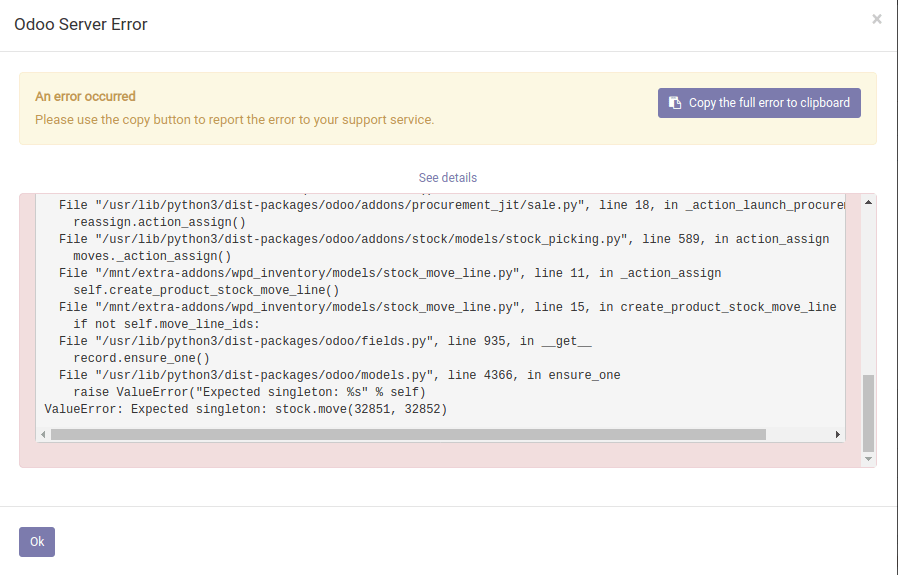Image resolution: width=898 pixels, height=575 pixels.
Task: Collapse the See details link
Action: point(447,178)
